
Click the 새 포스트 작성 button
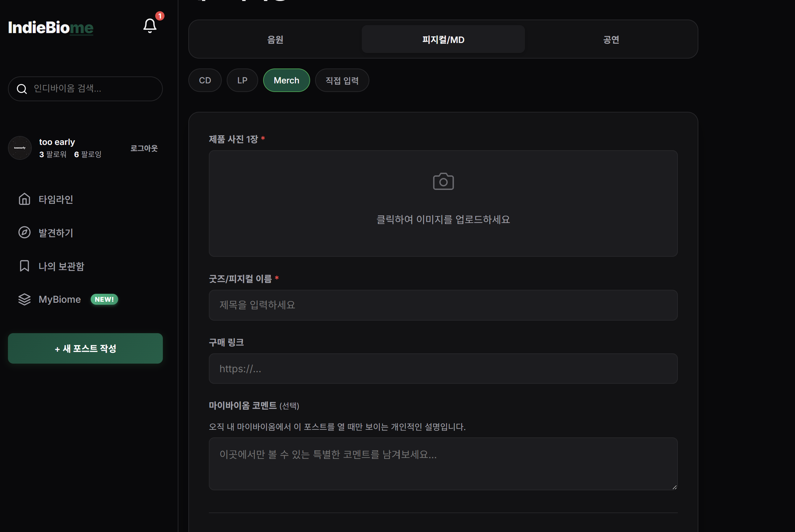[85, 348]
